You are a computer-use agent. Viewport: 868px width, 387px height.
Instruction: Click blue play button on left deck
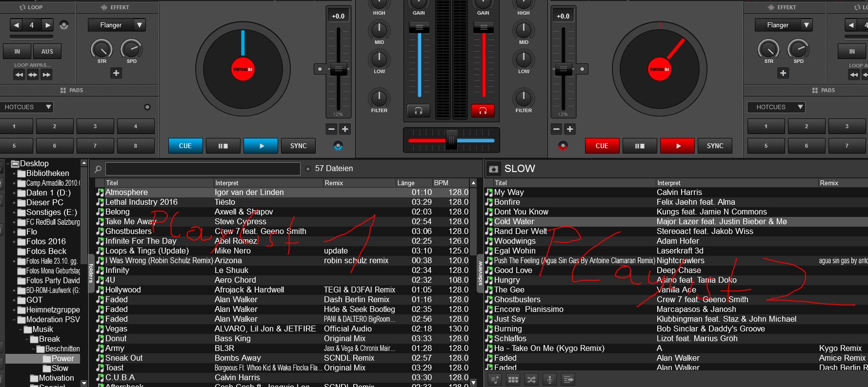[x=261, y=146]
